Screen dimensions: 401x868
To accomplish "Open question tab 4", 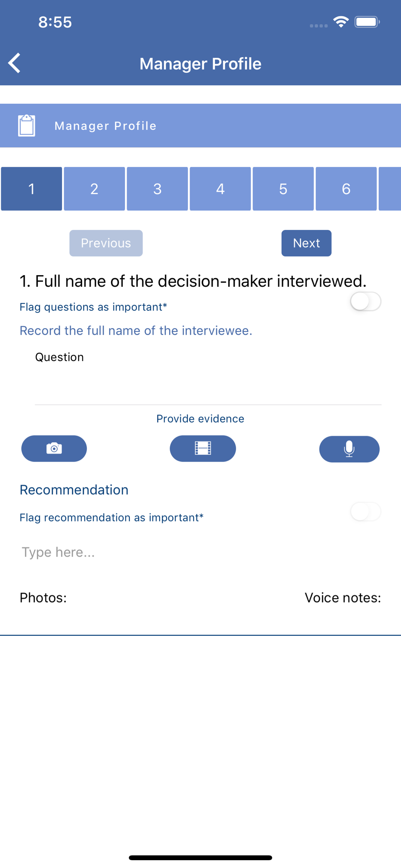I will tap(220, 189).
